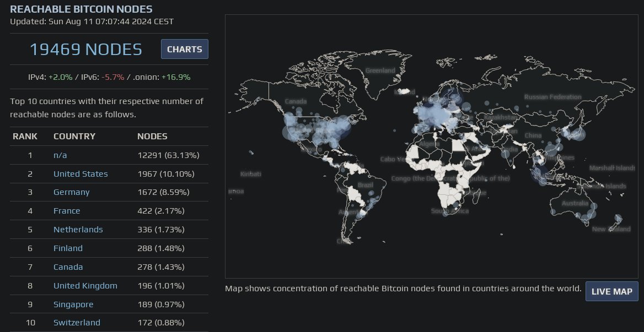Click the Kiribati map label
Image resolution: width=644 pixels, height=332 pixels.
pos(250,174)
